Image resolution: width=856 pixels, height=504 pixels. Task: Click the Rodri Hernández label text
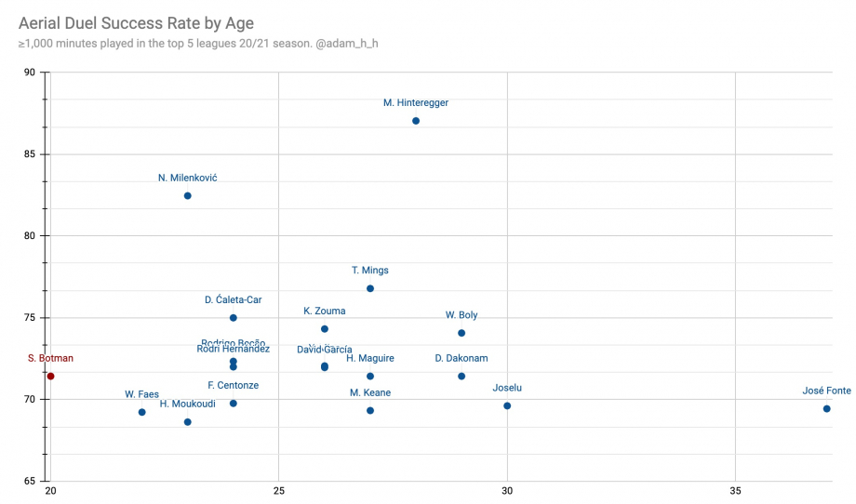[x=234, y=349]
